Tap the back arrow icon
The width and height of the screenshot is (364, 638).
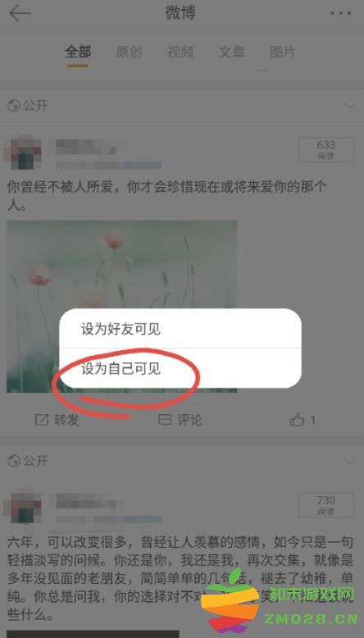click(20, 13)
